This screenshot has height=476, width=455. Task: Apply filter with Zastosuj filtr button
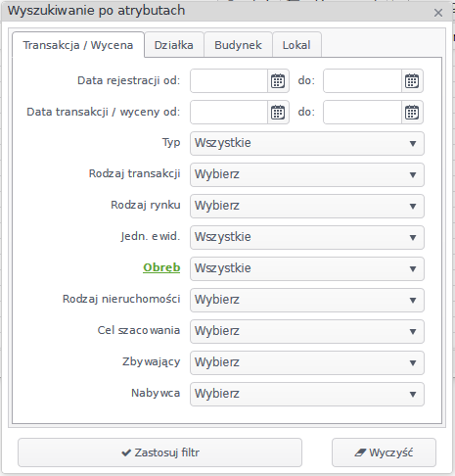pyautogui.click(x=159, y=452)
